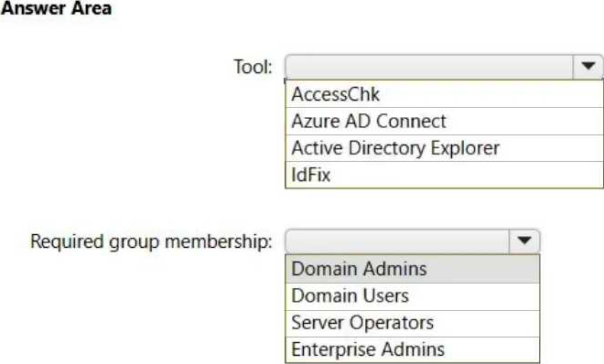This screenshot has width=604, height=364.
Task: Choose Domain Users group option
Action: (413, 296)
